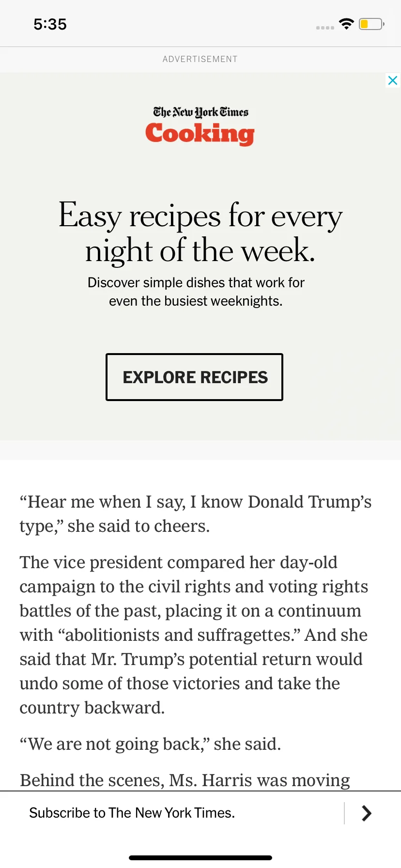Image resolution: width=401 pixels, height=868 pixels.
Task: Open the Subscribe to The New York Times link
Action: (132, 813)
